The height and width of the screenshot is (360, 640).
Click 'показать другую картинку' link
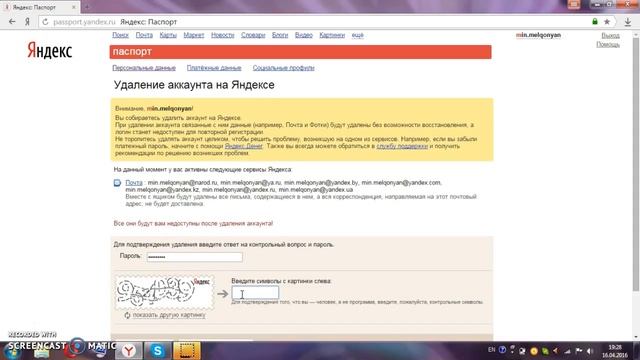click(x=169, y=315)
